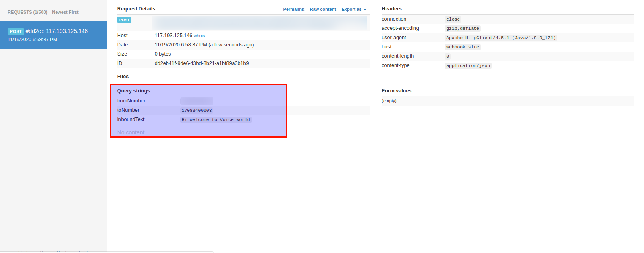Viewport: 644px width, 253px height.
Task: Click the user-agent header value Apache-HttpClient
Action: [x=501, y=38]
